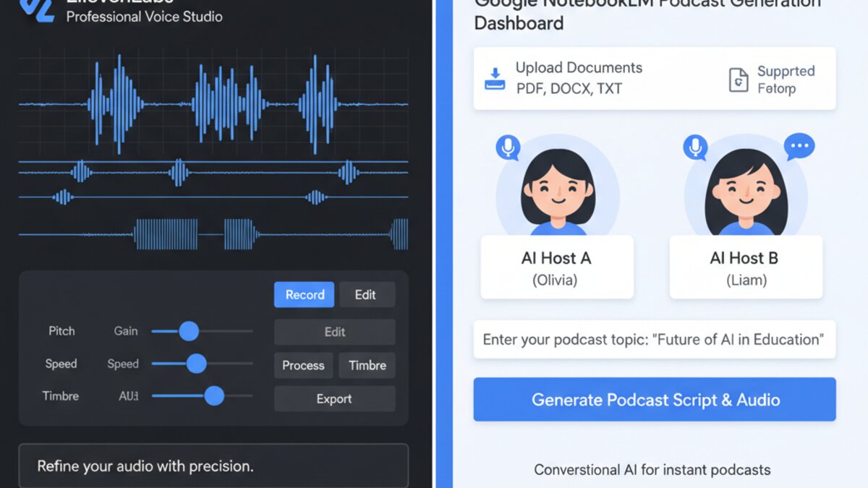Click the microphone icon on AI Host B
868x488 pixels.
click(x=695, y=147)
